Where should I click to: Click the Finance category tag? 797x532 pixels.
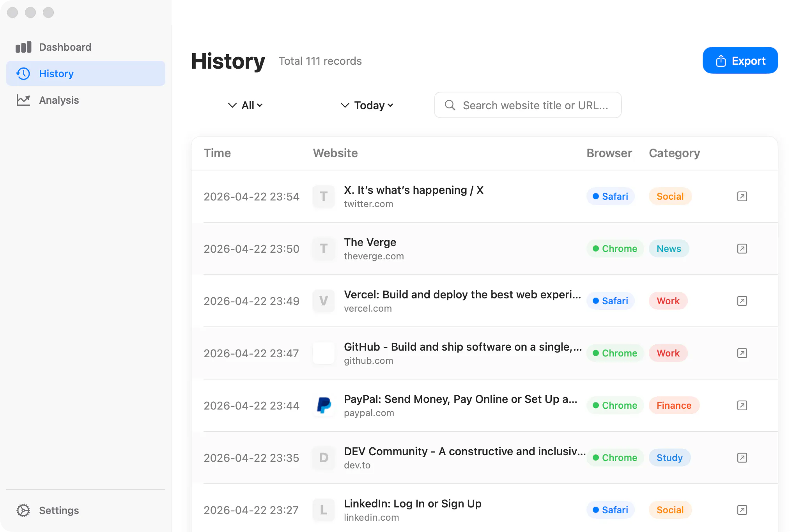[674, 406]
